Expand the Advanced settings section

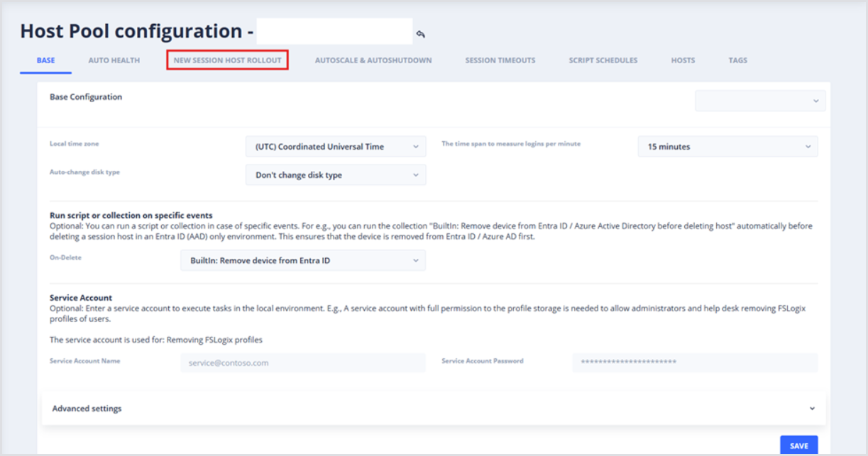433,408
